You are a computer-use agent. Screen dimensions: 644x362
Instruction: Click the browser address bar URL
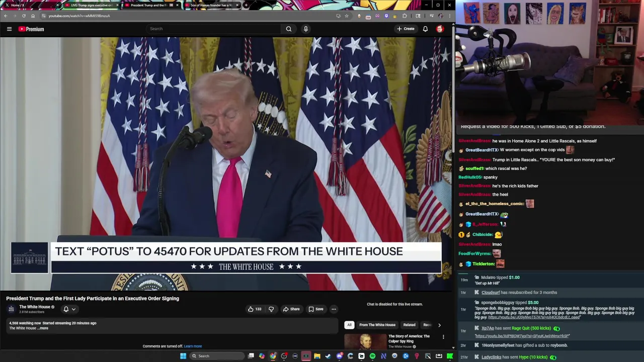tap(79, 16)
